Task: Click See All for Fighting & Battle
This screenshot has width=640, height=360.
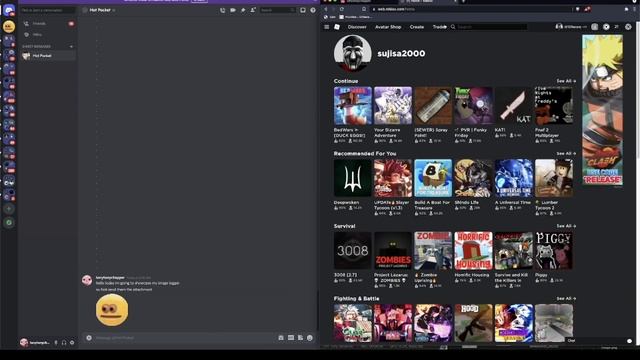Action: [x=566, y=299]
